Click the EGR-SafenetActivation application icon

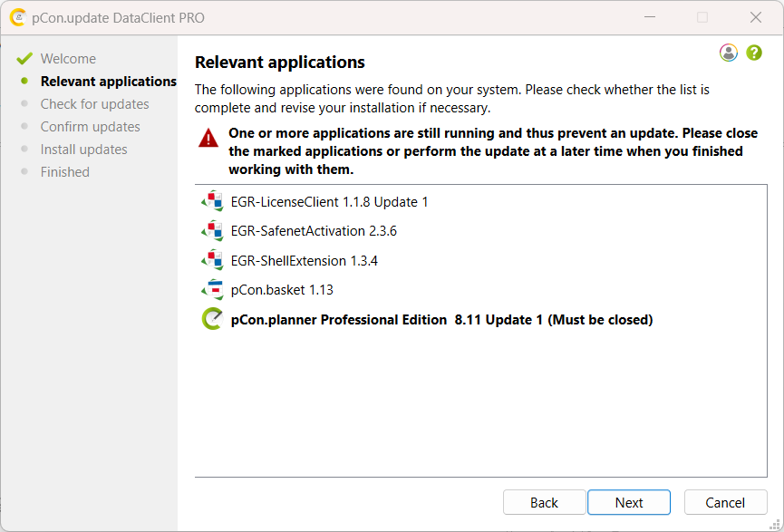point(212,231)
